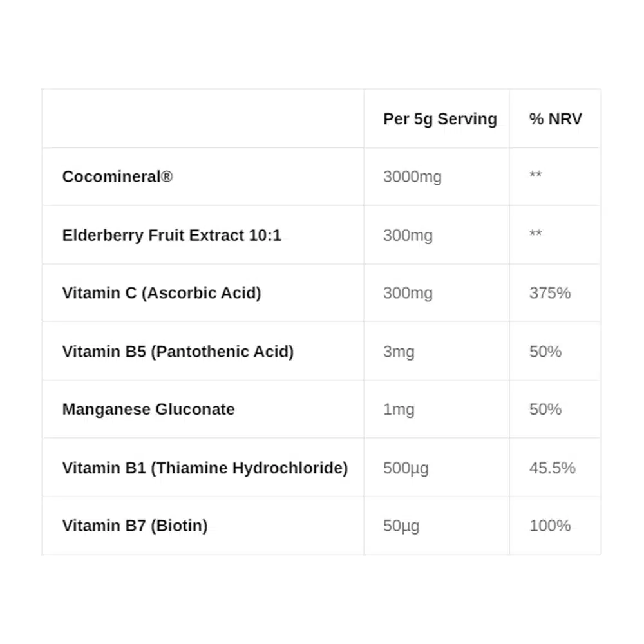Click the Vitamin B7 (Biotin) label

tap(135, 526)
